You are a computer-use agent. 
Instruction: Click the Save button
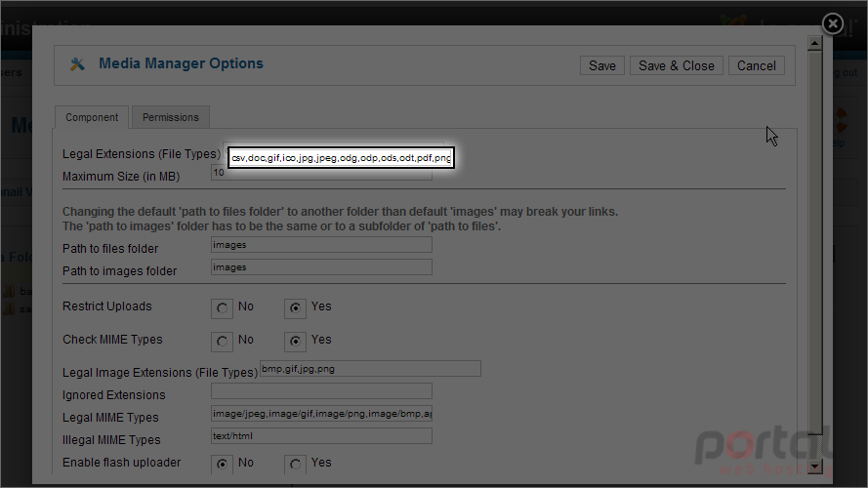[x=602, y=65]
